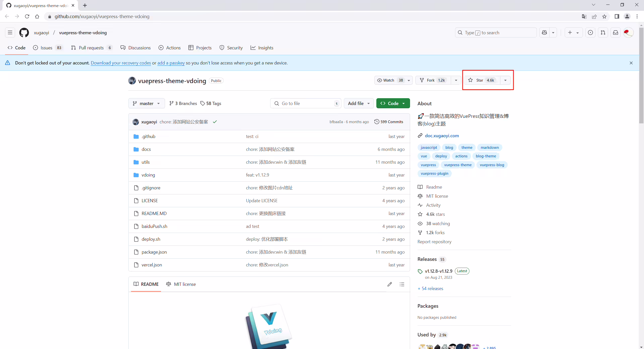Click the Download your recovery codes link
Screen dimensions: 644x349
coord(121,63)
